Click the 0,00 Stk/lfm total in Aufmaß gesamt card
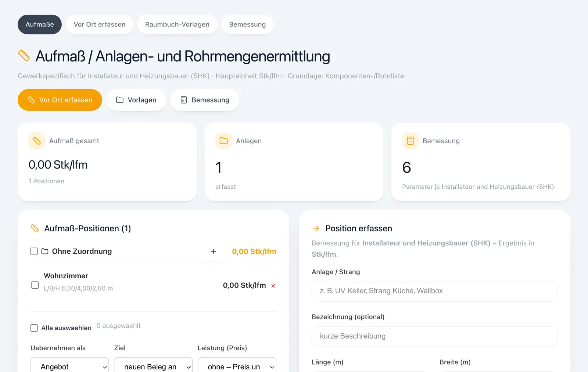The height and width of the screenshot is (372, 588). click(58, 165)
